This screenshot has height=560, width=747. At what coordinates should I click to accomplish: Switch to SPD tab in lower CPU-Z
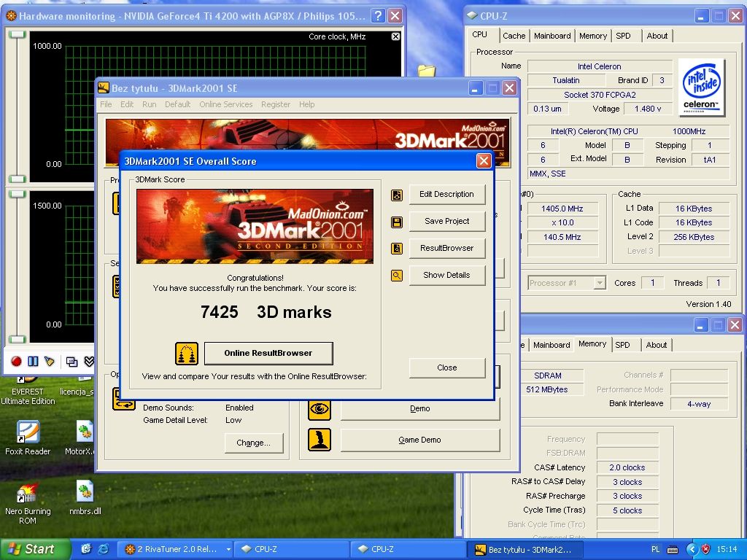click(622, 345)
